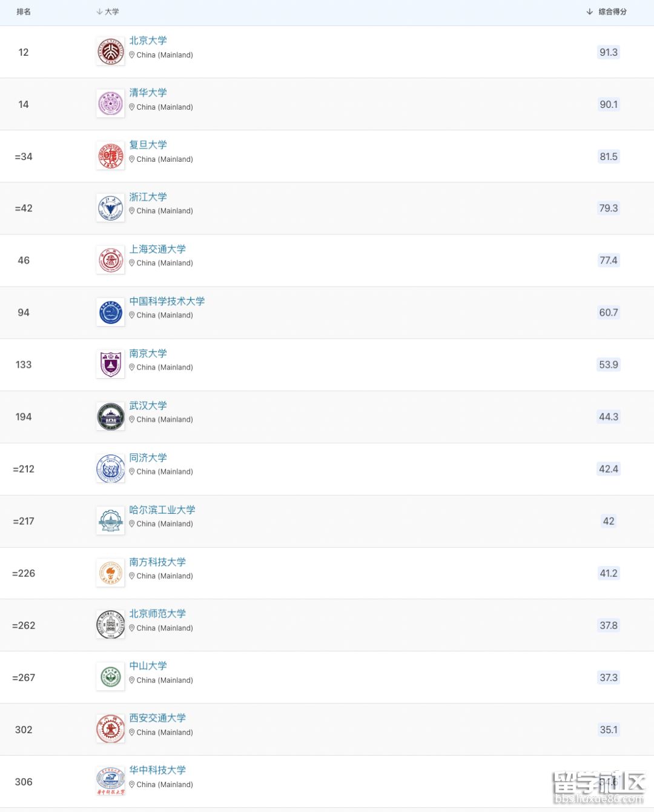Click the Nanjing University purple shield logo
This screenshot has height=812, width=654.
(x=111, y=365)
